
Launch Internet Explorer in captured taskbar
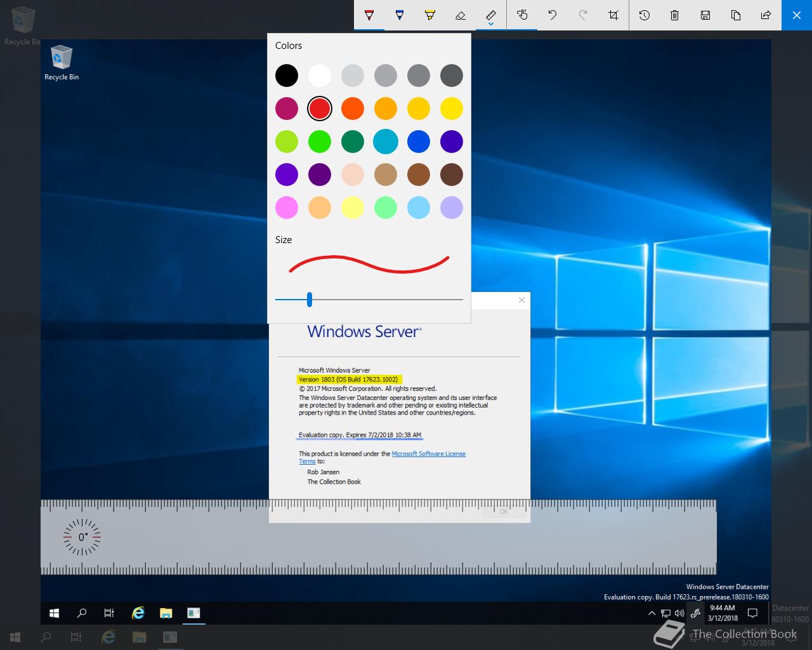click(138, 613)
